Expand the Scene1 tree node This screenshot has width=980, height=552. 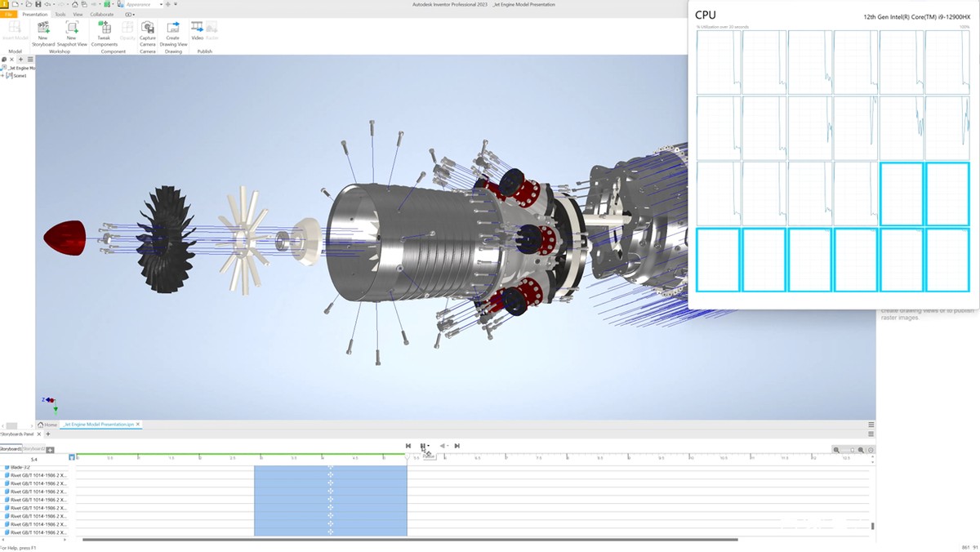(x=3, y=75)
